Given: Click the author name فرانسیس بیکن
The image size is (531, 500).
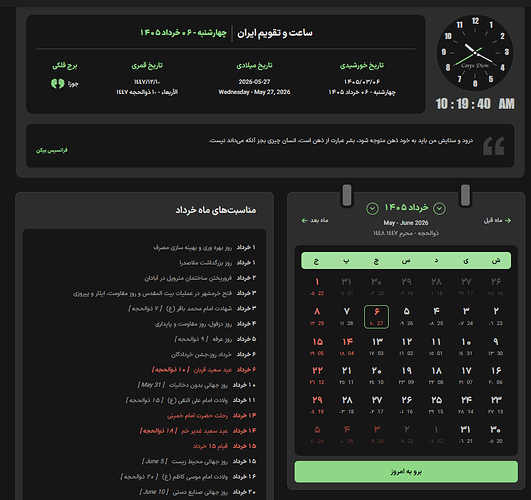Looking at the screenshot, I should (52, 150).
